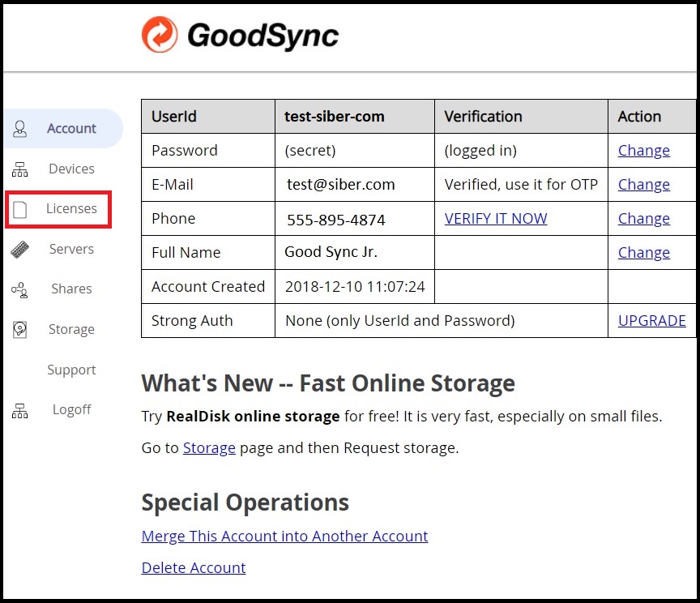This screenshot has height=603, width=700.
Task: Click the Logoff icon in sidebar
Action: (20, 410)
